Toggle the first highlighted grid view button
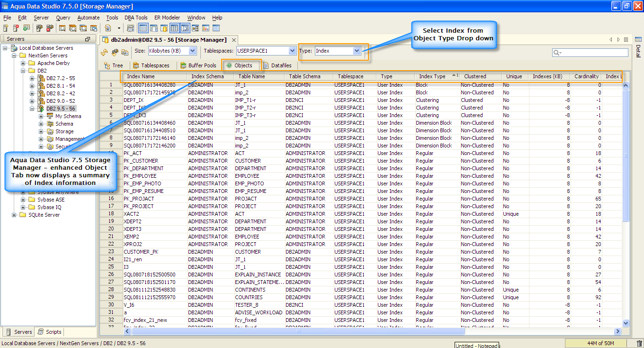Screen dimensions: 644x348 143,28
